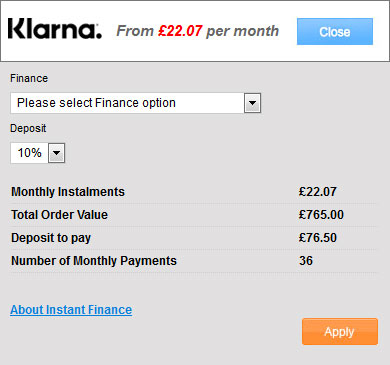Click the £765.00 order total value

click(321, 215)
